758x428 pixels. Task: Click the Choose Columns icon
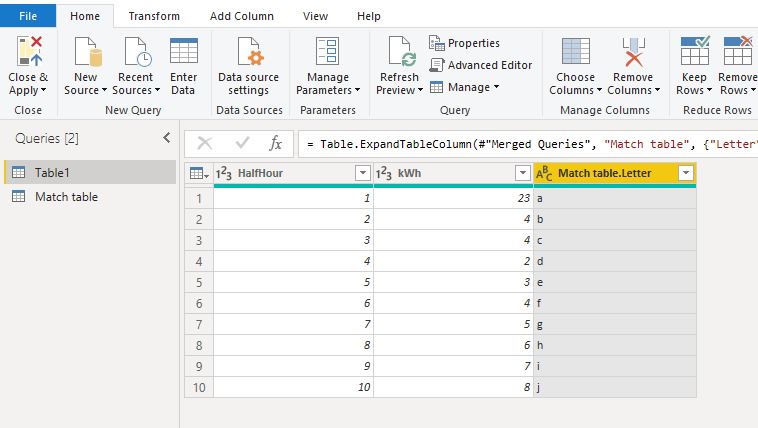(575, 51)
